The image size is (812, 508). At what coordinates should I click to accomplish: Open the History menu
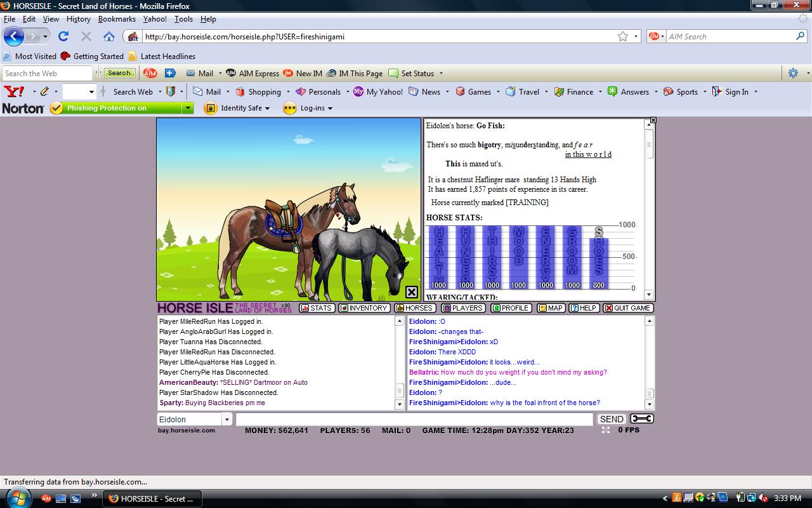point(79,19)
